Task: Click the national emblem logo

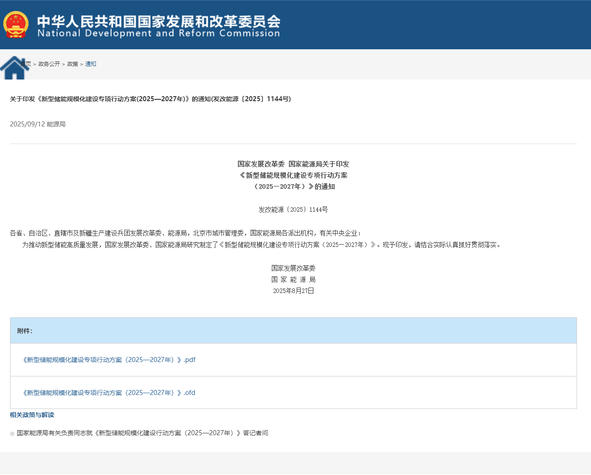Action: 16,25
